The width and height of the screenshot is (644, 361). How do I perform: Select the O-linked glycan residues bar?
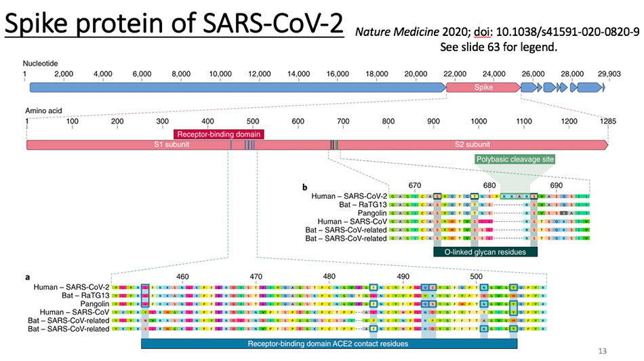click(x=485, y=252)
